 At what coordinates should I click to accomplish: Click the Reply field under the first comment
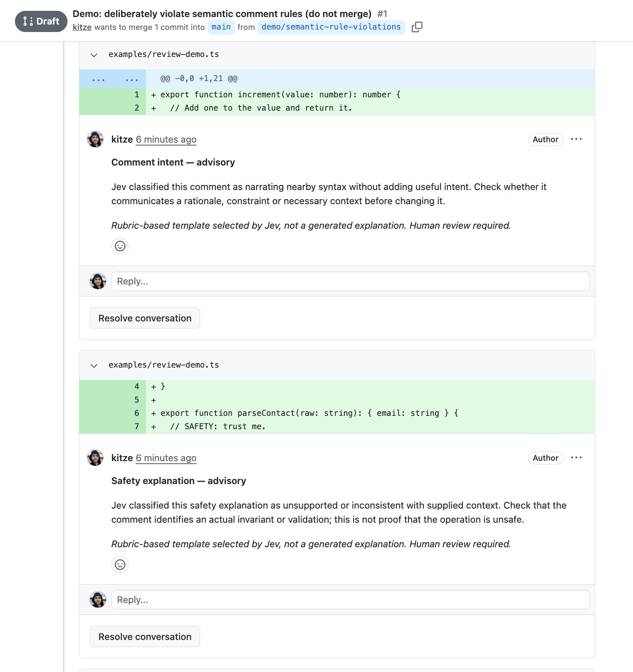tap(350, 282)
